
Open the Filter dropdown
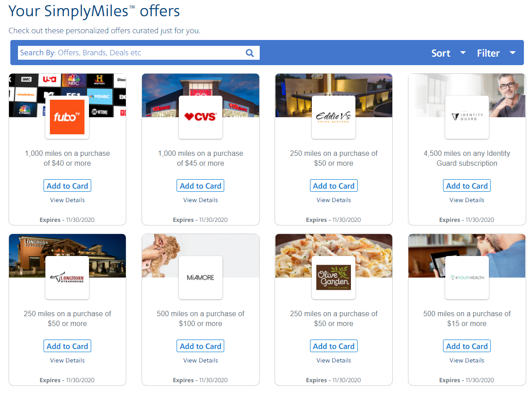[x=496, y=53]
